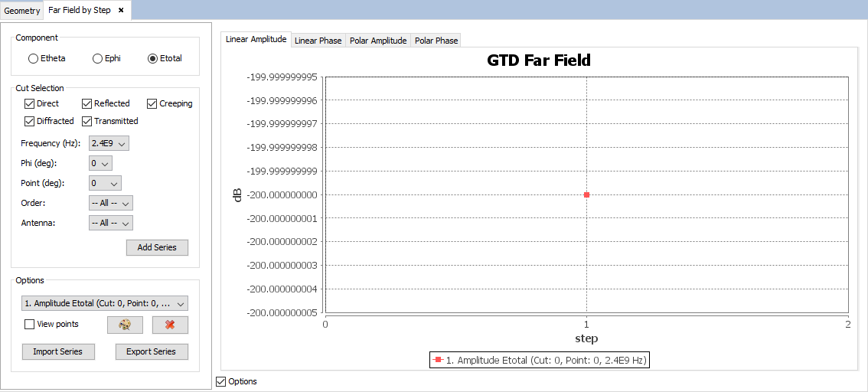Select the Ephi component option
The image size is (868, 392).
pyautogui.click(x=97, y=58)
